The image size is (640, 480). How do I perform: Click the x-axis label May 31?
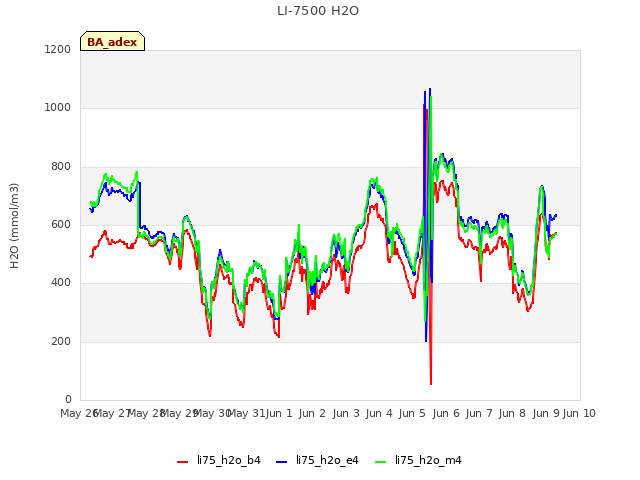246,413
